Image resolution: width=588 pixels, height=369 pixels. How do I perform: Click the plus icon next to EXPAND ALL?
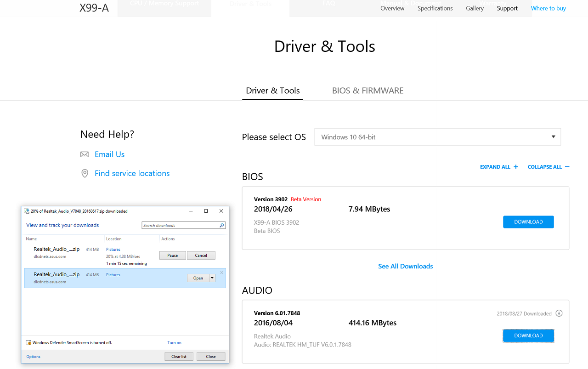pos(516,167)
